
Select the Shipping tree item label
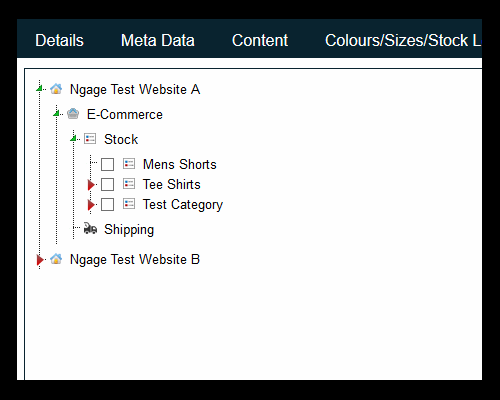click(129, 230)
